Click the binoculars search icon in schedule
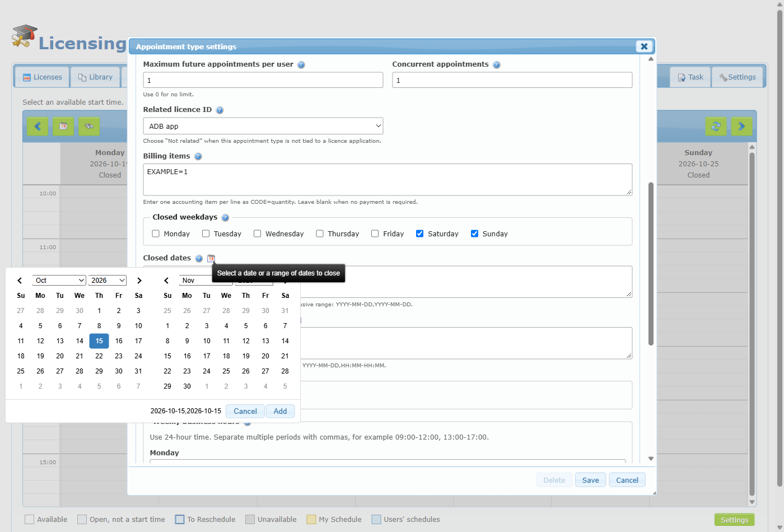The image size is (784, 532). [x=89, y=126]
